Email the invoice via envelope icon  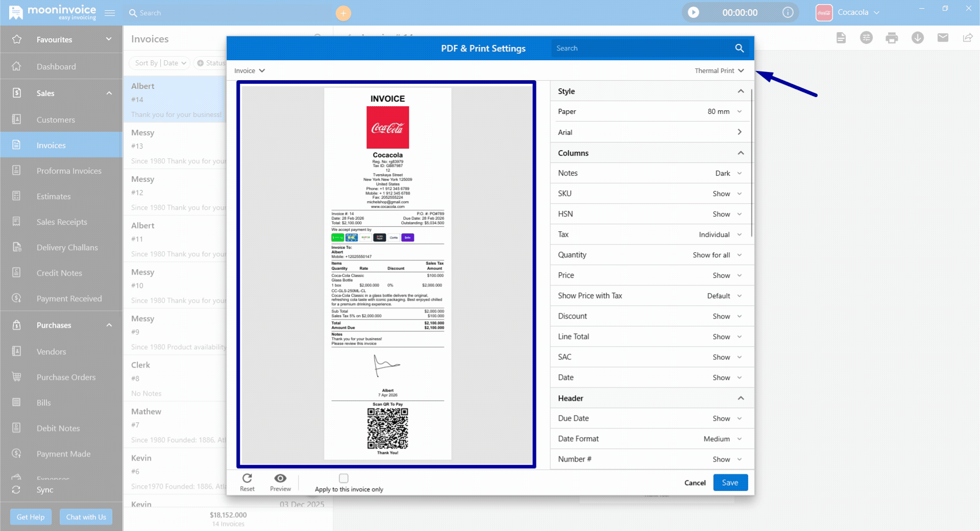(x=943, y=38)
